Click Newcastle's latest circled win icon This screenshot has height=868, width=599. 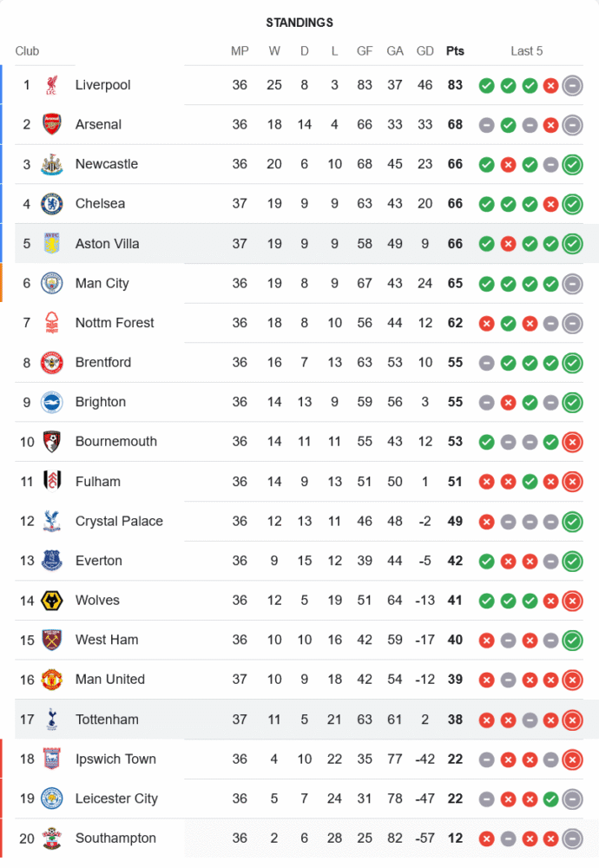tap(572, 164)
